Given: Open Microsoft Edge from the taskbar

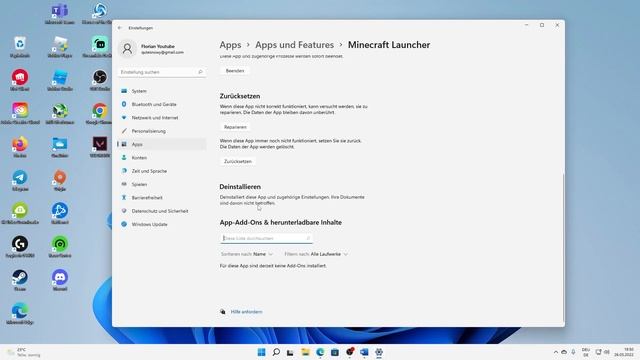Looking at the screenshot, I should click(320, 352).
